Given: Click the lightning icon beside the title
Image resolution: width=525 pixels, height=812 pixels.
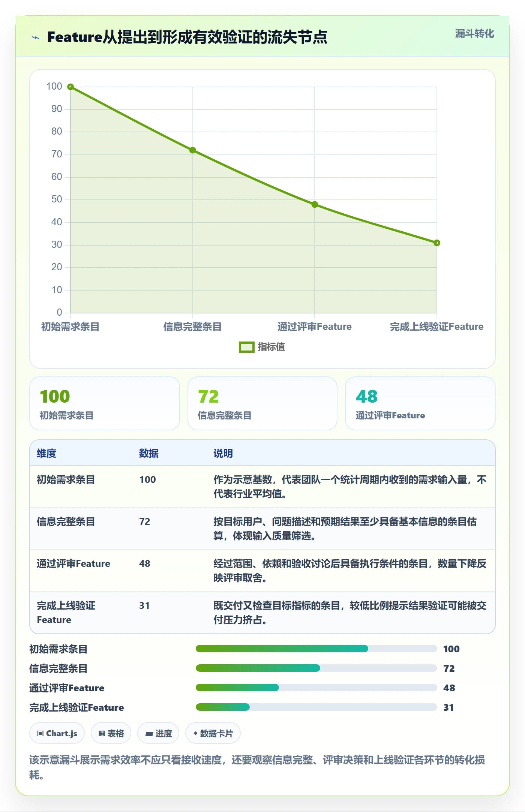Looking at the screenshot, I should click(36, 37).
